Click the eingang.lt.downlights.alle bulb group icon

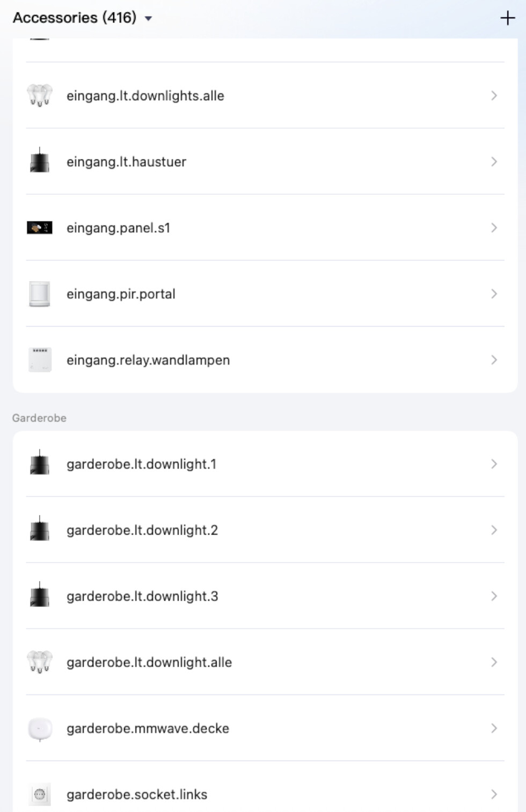[40, 95]
